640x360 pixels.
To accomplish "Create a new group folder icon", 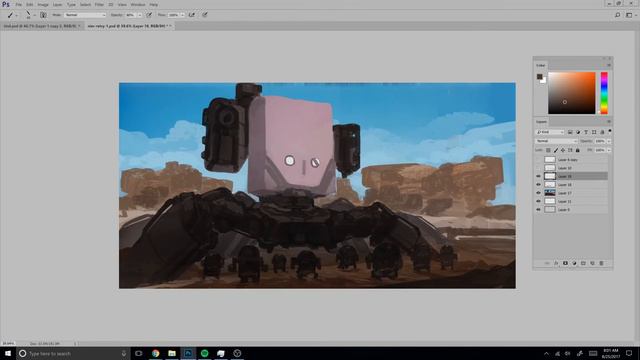I will (583, 264).
